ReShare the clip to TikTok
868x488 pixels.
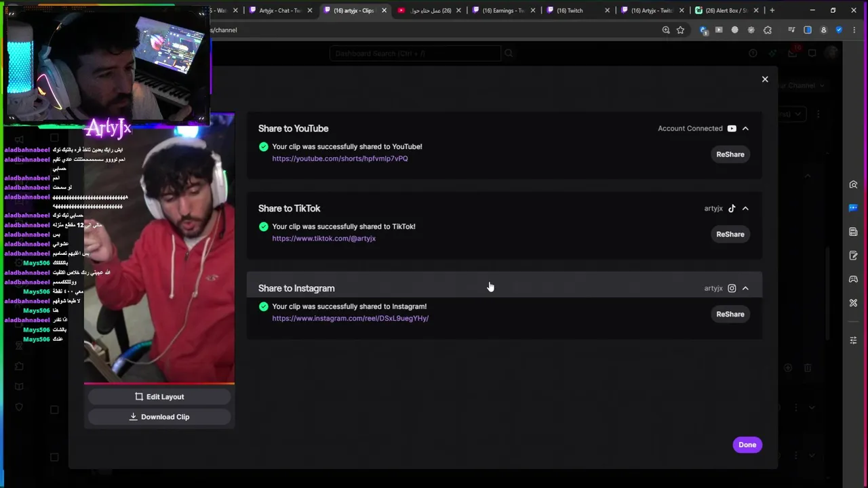[730, 235]
